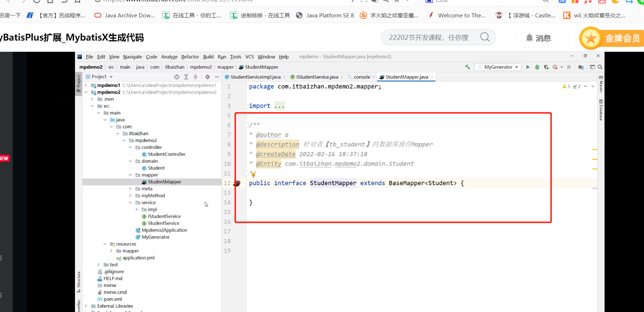The width and height of the screenshot is (644, 312).
Task: Collapse the mpdemo2 project node
Action: 86,92
